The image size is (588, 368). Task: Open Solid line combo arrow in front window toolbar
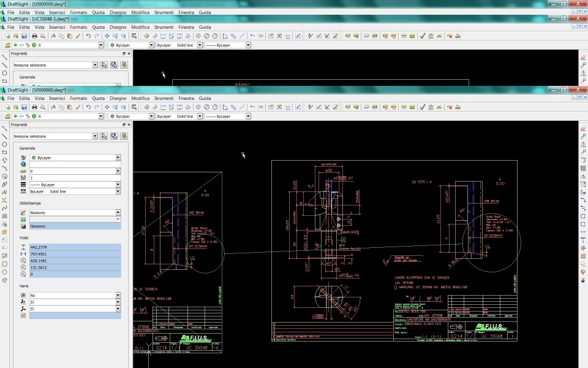click(x=200, y=117)
